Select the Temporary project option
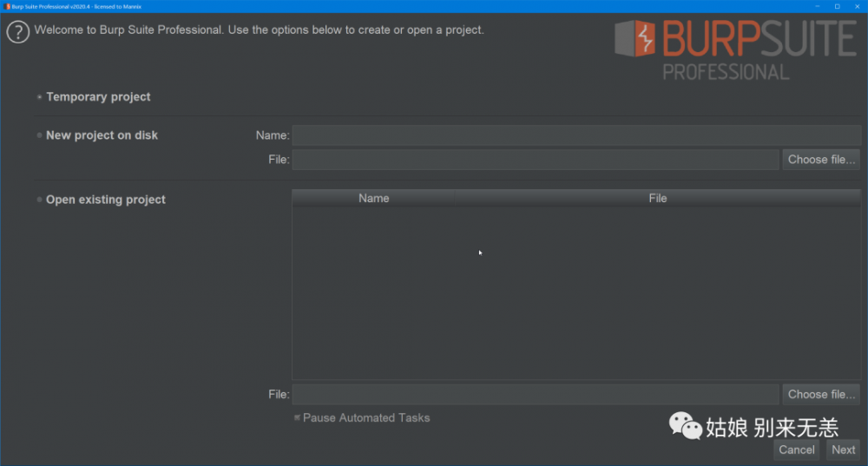This screenshot has height=466, width=868. click(x=39, y=97)
